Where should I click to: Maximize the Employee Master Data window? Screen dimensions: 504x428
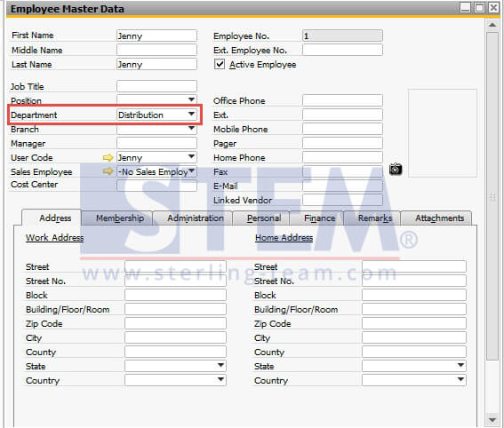click(479, 7)
